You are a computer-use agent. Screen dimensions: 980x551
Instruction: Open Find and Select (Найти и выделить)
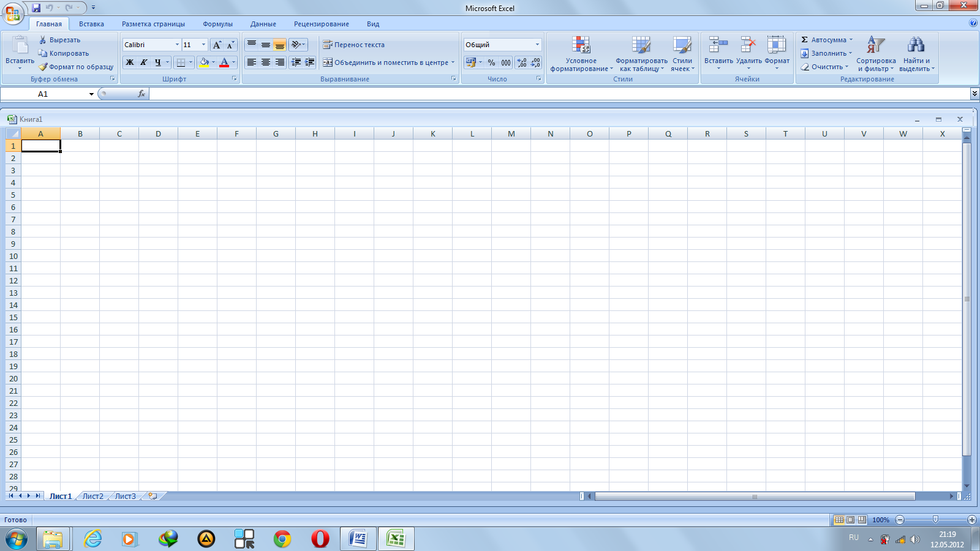click(916, 54)
